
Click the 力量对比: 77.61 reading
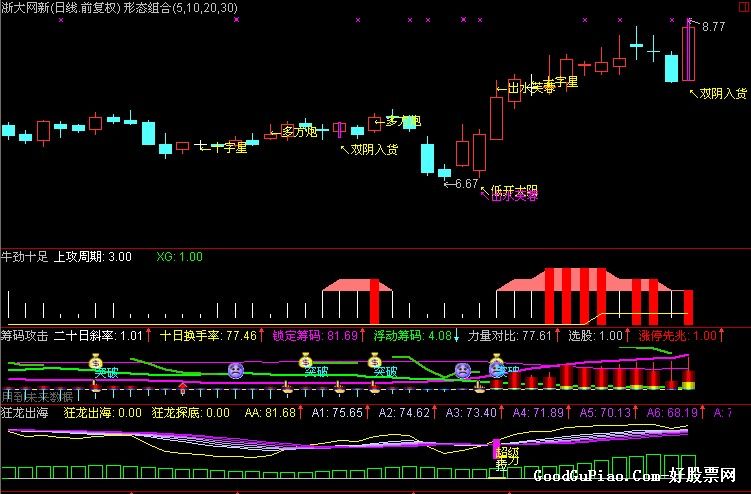point(510,336)
